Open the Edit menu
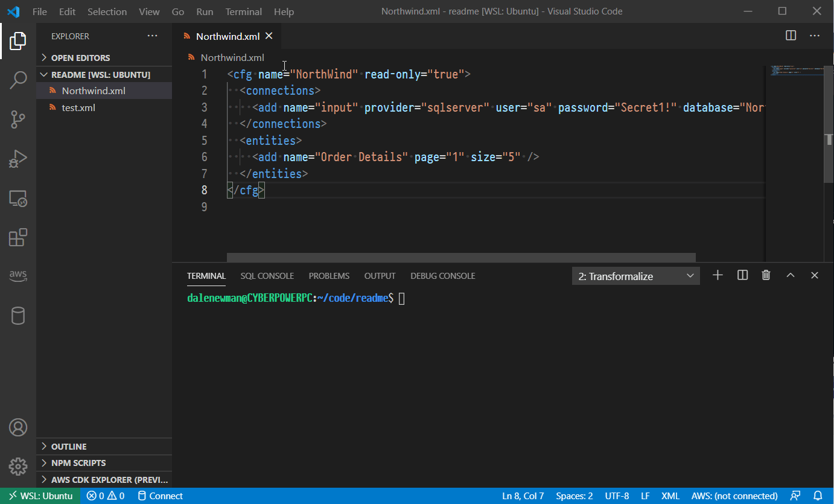 pyautogui.click(x=68, y=11)
